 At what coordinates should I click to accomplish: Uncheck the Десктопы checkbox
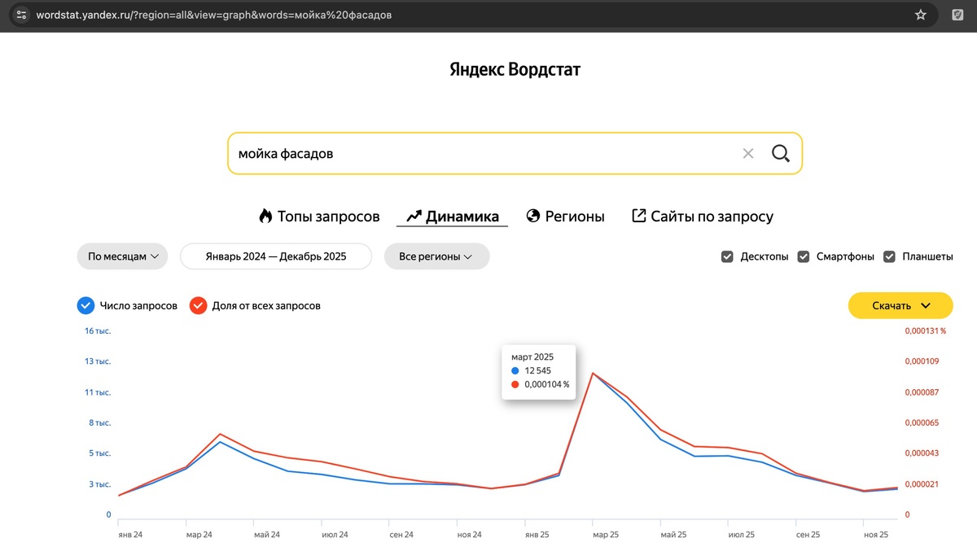(x=727, y=256)
